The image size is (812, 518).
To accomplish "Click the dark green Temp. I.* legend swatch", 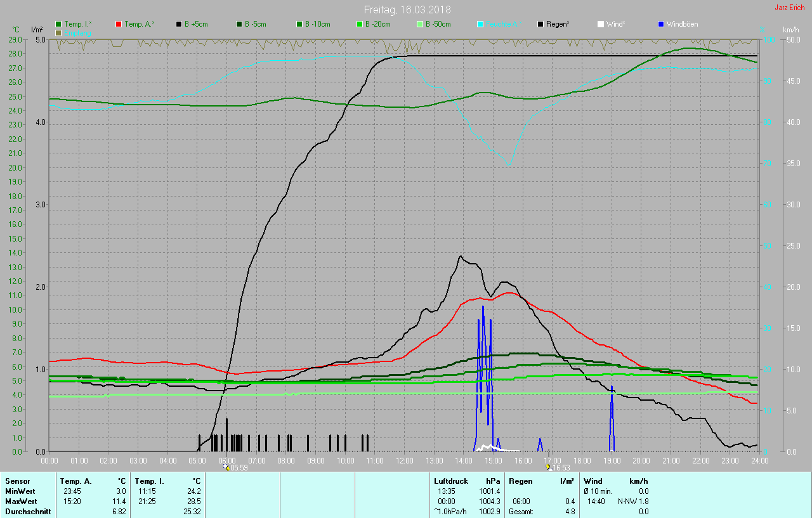I will tap(59, 24).
